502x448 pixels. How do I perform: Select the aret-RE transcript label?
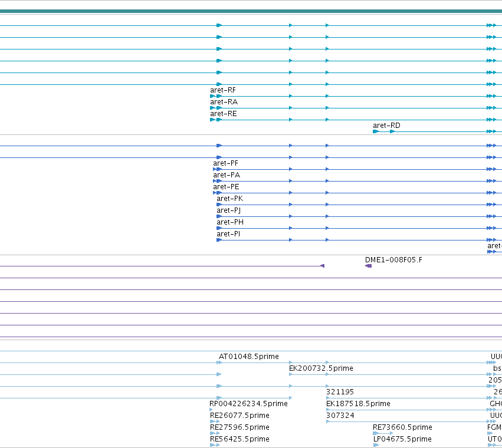coord(224,114)
